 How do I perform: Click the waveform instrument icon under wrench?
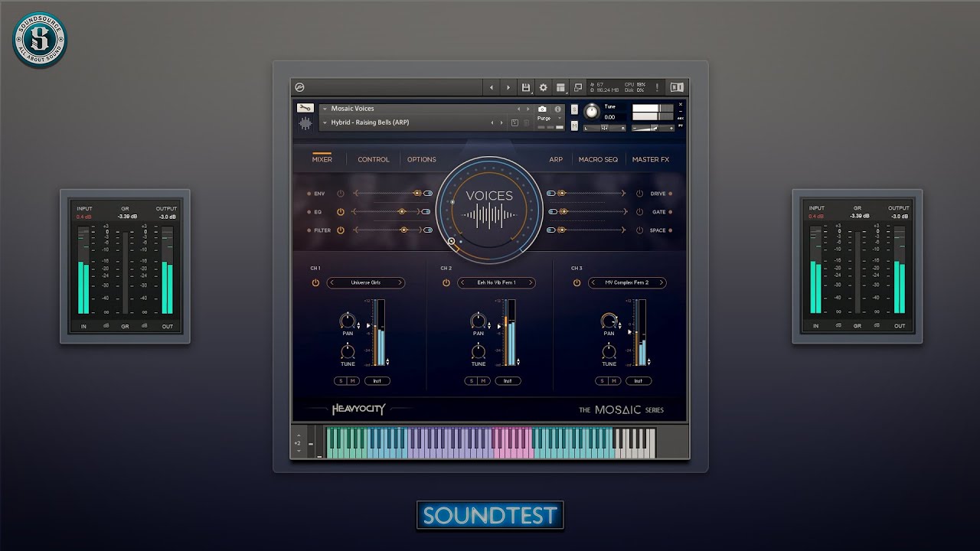(305, 123)
